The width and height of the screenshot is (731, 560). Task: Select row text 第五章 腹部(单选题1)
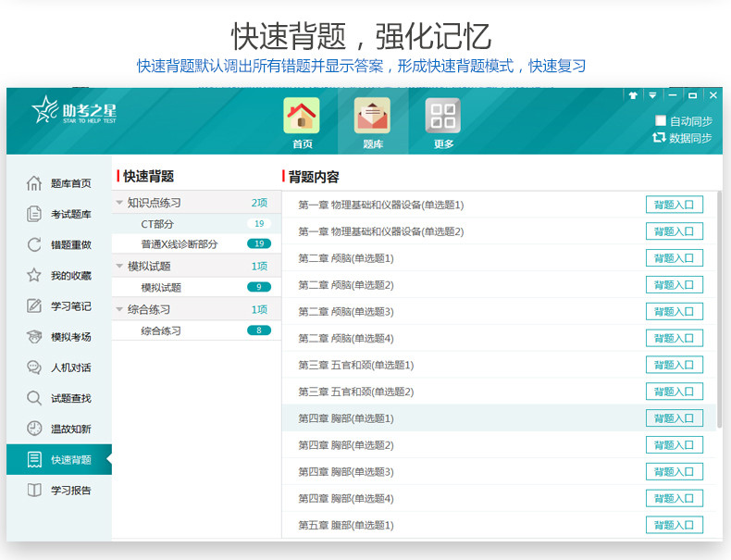pyautogui.click(x=346, y=525)
